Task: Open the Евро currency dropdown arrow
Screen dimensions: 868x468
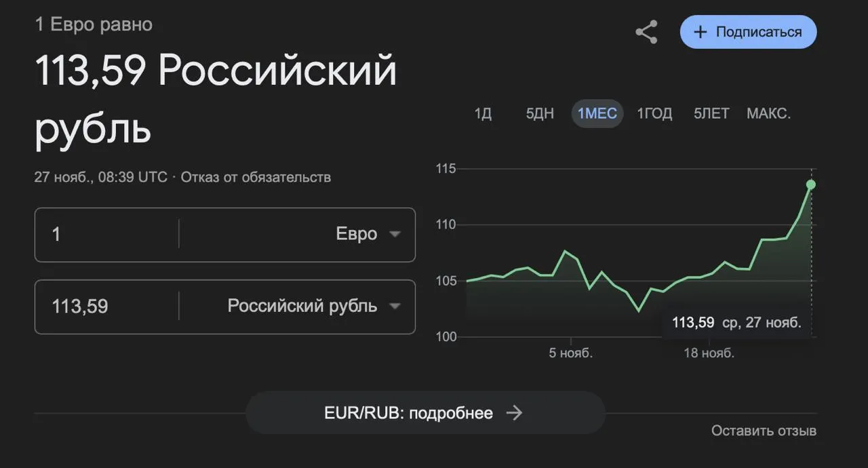Action: click(x=395, y=234)
